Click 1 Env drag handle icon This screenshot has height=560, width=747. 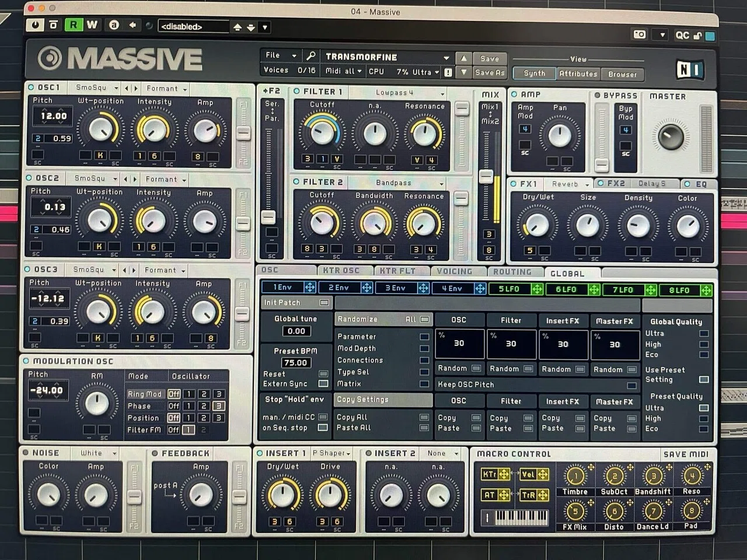point(310,287)
